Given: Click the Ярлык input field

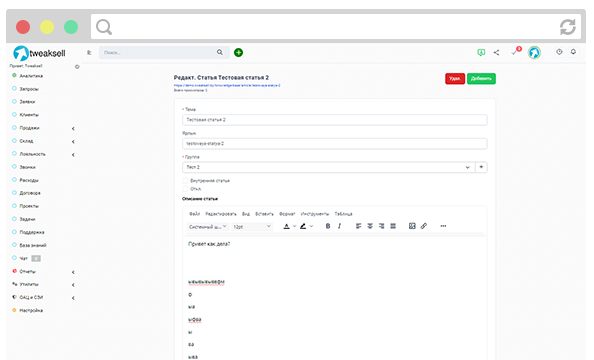Looking at the screenshot, I should [335, 144].
